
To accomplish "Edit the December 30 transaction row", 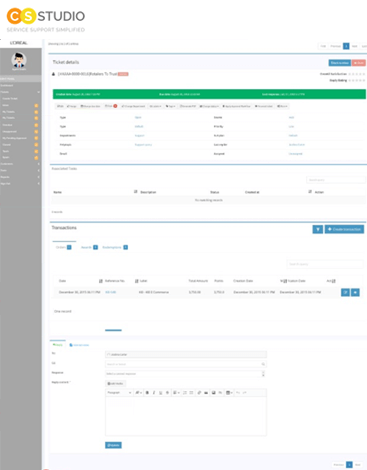I will (x=345, y=292).
